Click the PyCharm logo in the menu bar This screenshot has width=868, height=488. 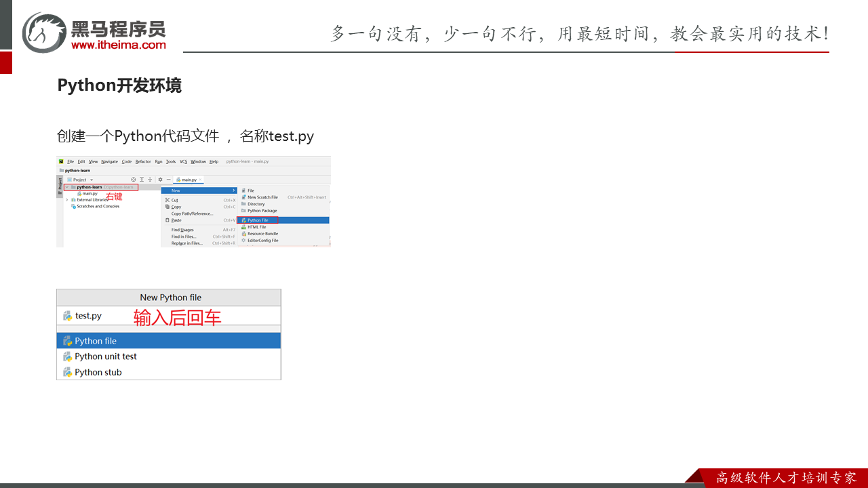61,161
